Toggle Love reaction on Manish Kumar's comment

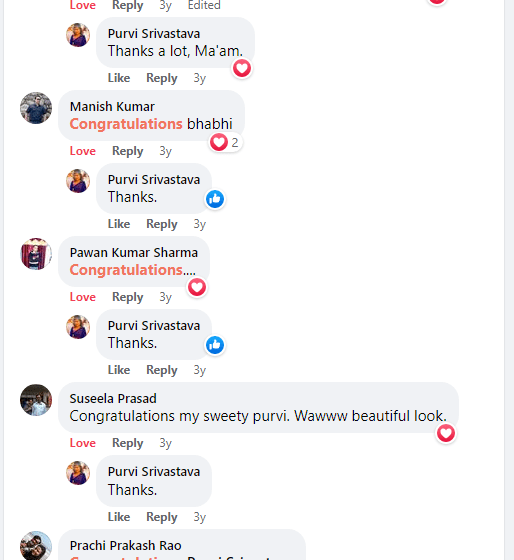(83, 151)
